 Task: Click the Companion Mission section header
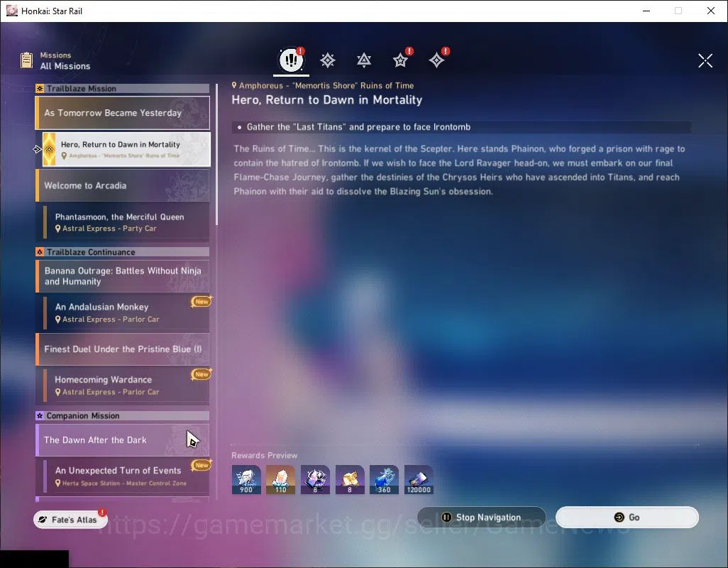(123, 415)
